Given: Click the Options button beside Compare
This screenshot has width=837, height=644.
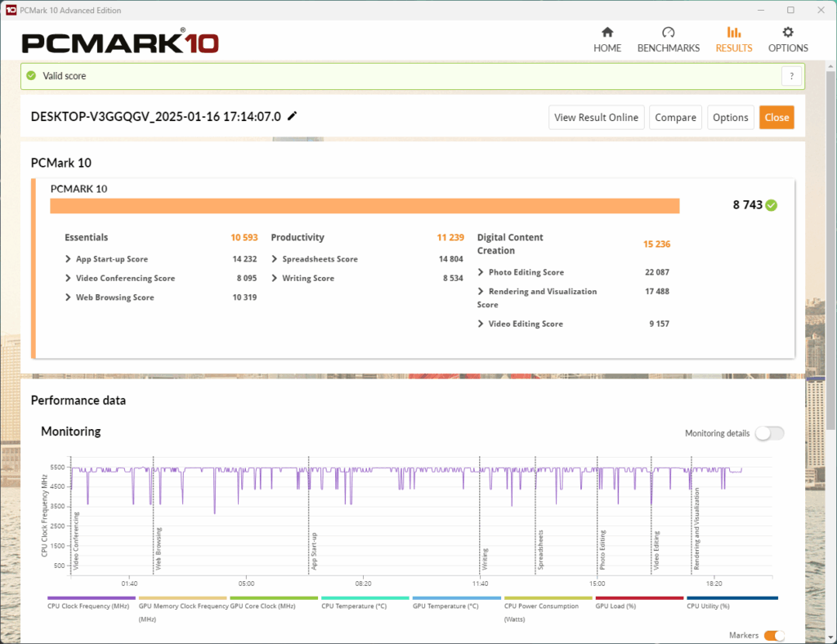Looking at the screenshot, I should tap(730, 118).
